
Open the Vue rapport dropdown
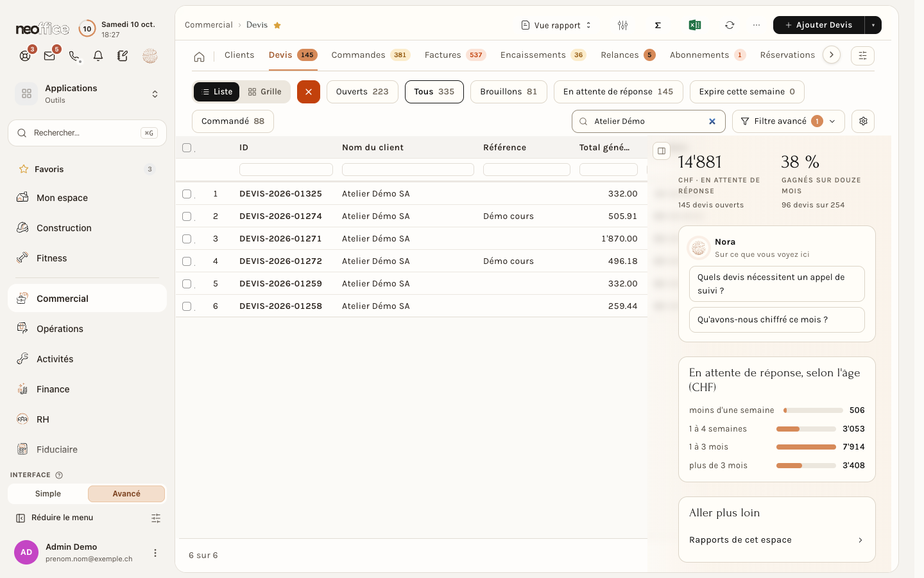(x=556, y=25)
